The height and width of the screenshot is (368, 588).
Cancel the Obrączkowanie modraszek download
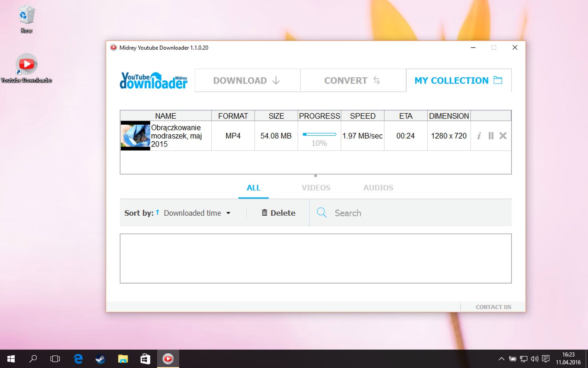point(503,136)
